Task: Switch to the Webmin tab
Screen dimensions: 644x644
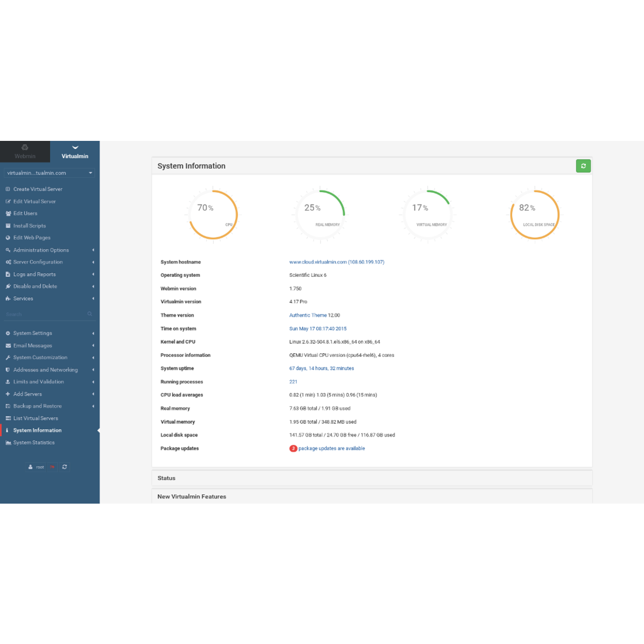Action: pos(25,151)
